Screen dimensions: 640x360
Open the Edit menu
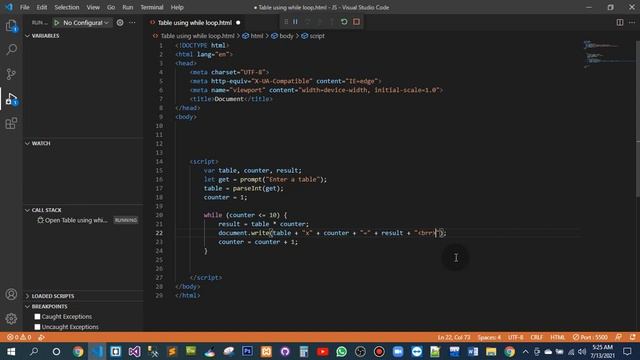(42, 7)
